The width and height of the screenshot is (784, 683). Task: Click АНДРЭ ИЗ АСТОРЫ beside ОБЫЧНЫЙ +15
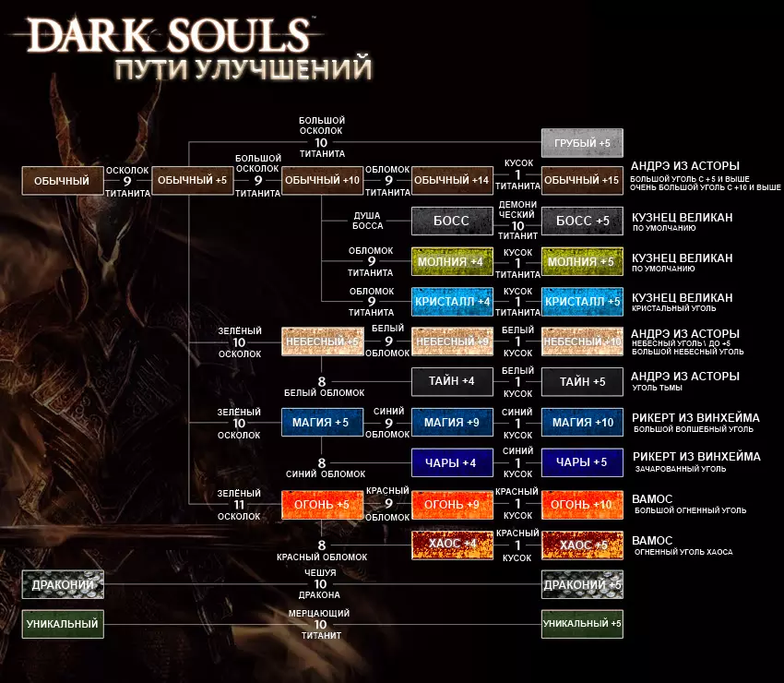[x=685, y=165]
